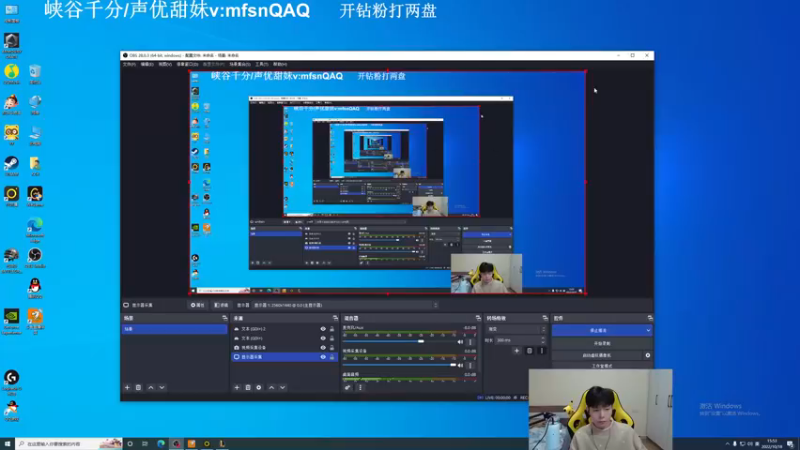Image resolution: width=800 pixels, height=450 pixels.
Task: Open the 帮助(H) menu in OBS
Action: coord(280,64)
